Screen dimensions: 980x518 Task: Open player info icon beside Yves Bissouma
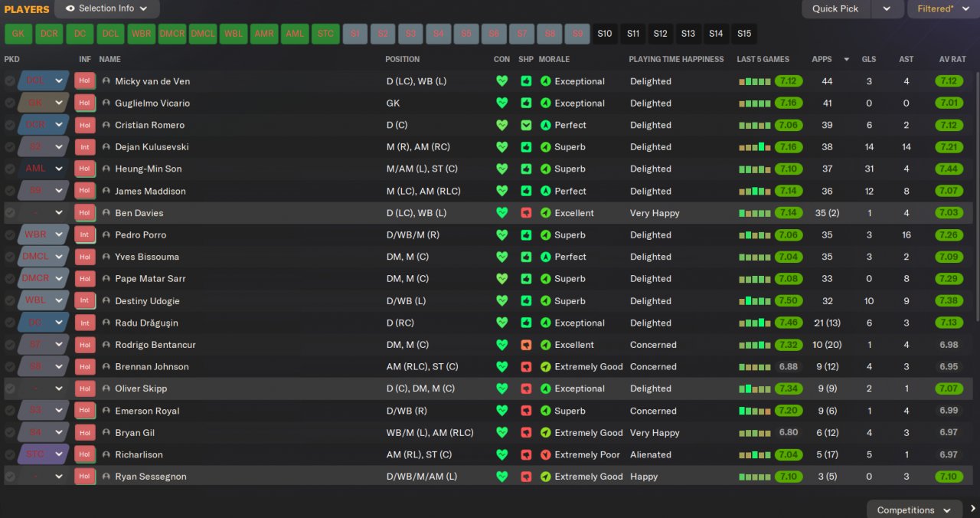click(x=106, y=257)
